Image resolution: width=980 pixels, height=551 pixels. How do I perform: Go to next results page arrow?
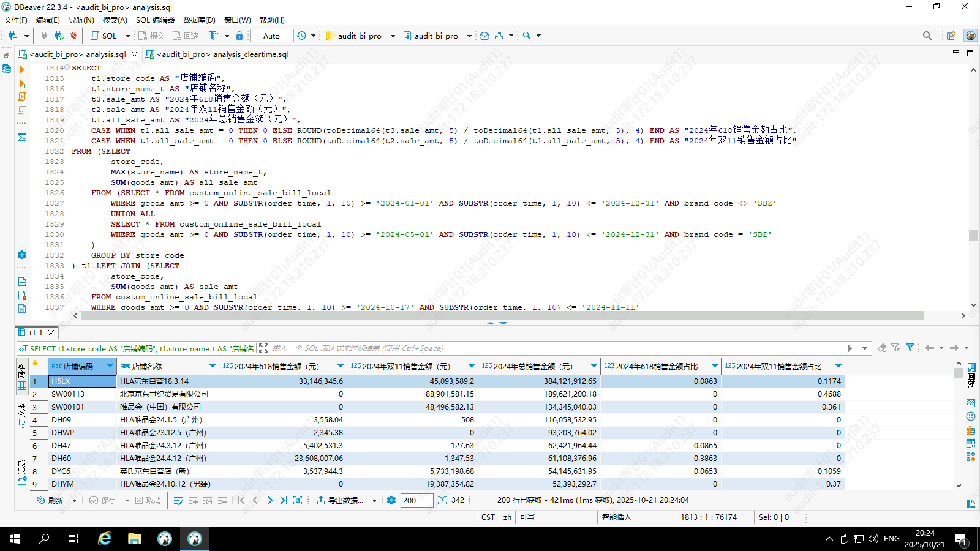click(x=269, y=500)
